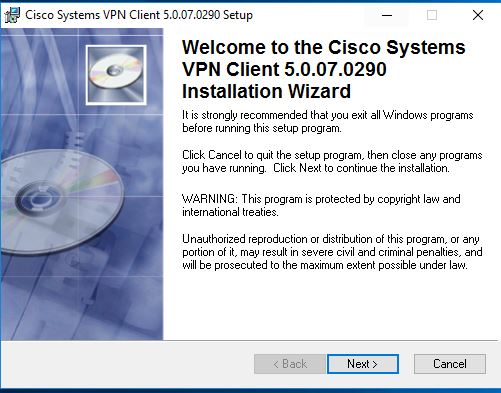Open the installer icon system menu
501x393 pixels.
12,15
